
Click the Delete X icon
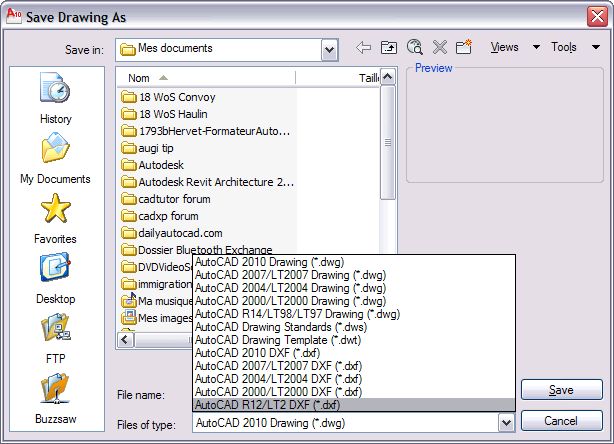(440, 48)
